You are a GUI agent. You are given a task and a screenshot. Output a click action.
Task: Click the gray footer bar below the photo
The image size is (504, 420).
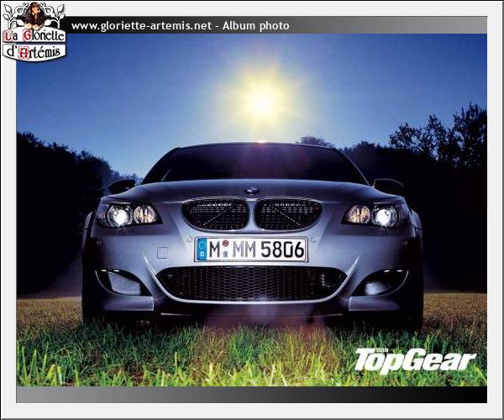tap(251, 395)
